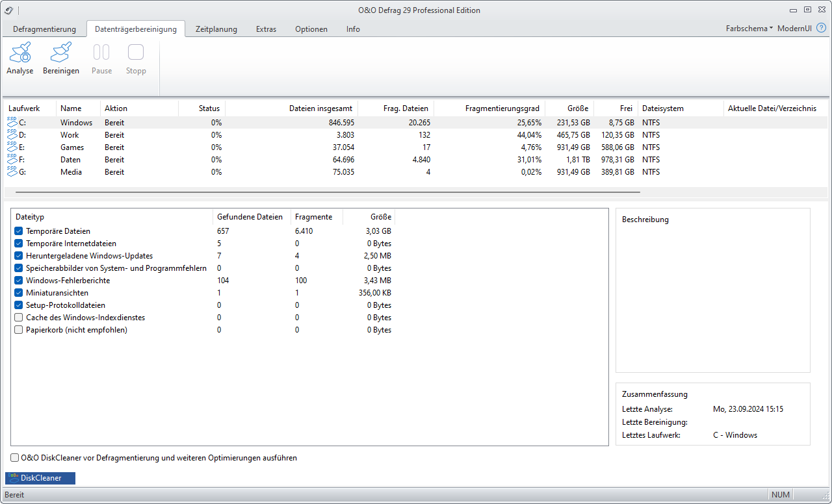This screenshot has height=504, width=832.
Task: Click the drive list horizontal scrollbar
Action: [328, 192]
